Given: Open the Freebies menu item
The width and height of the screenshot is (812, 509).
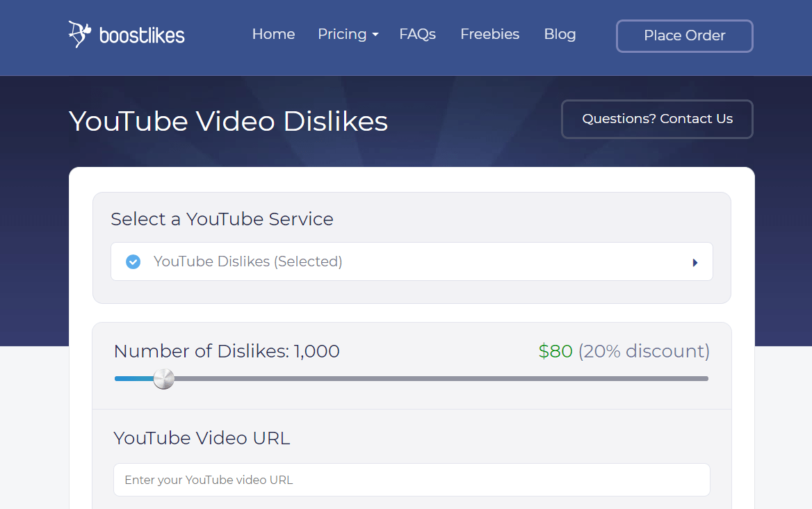Looking at the screenshot, I should click(490, 34).
